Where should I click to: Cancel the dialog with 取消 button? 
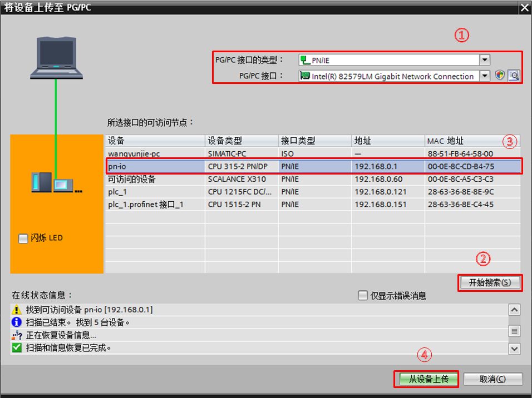click(x=492, y=379)
